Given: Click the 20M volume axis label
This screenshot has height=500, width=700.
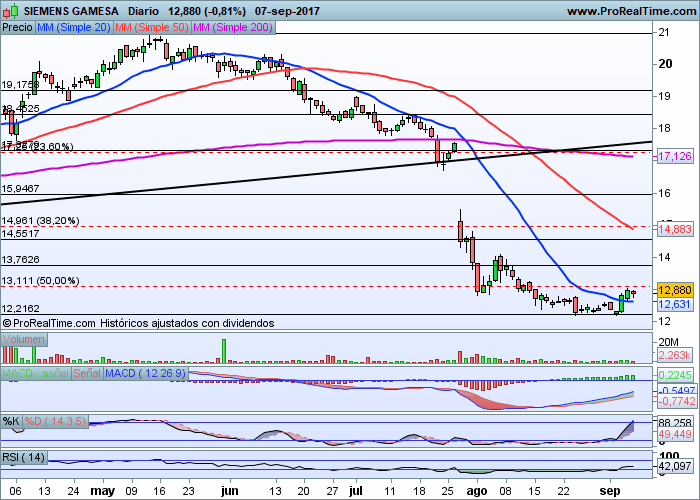Looking at the screenshot, I should [668, 342].
